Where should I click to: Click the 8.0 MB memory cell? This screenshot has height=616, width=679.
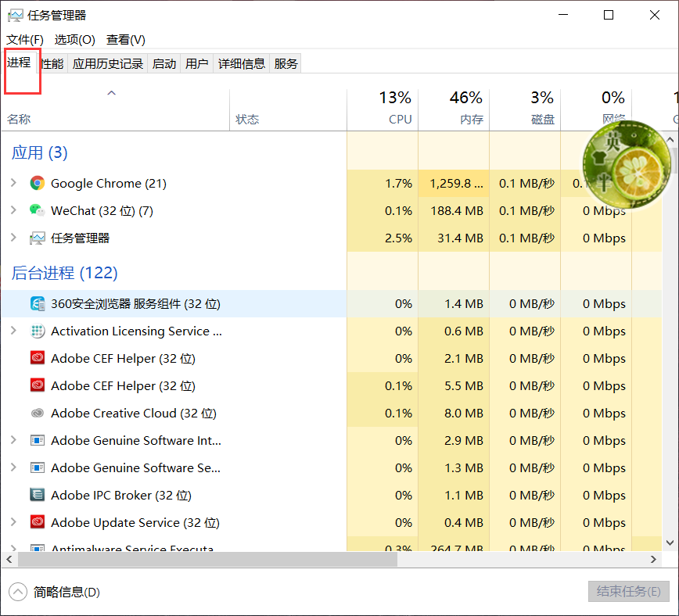(x=454, y=413)
